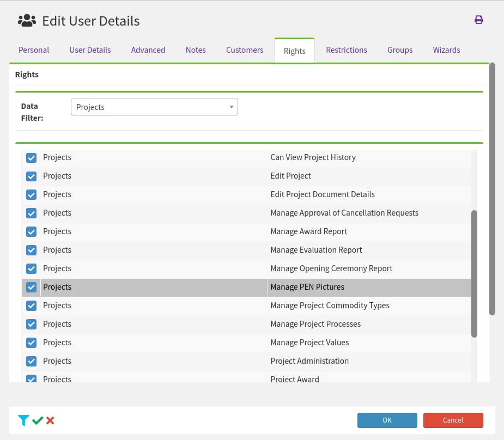Image resolution: width=504 pixels, height=440 pixels.
Task: Click the OK button
Action: click(x=387, y=420)
